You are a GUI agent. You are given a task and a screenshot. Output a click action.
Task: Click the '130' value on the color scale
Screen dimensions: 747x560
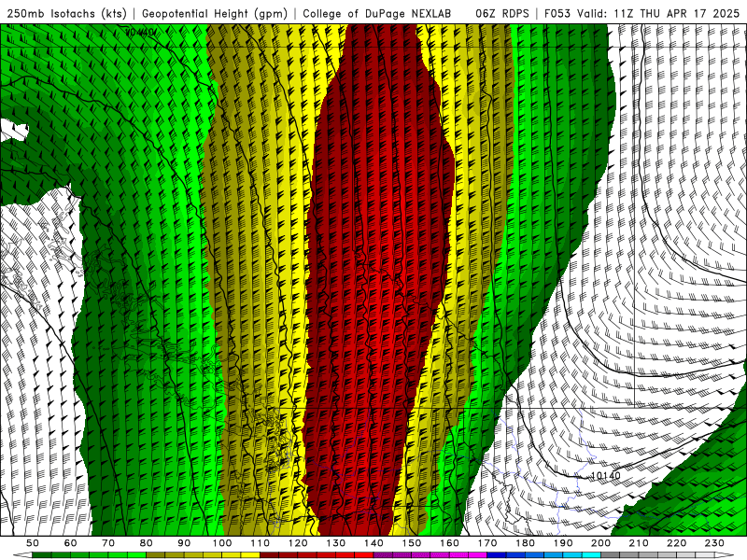336,543
